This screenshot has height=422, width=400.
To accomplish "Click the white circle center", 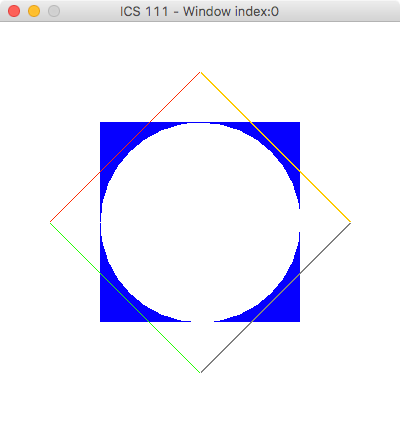I will click(x=200, y=222).
